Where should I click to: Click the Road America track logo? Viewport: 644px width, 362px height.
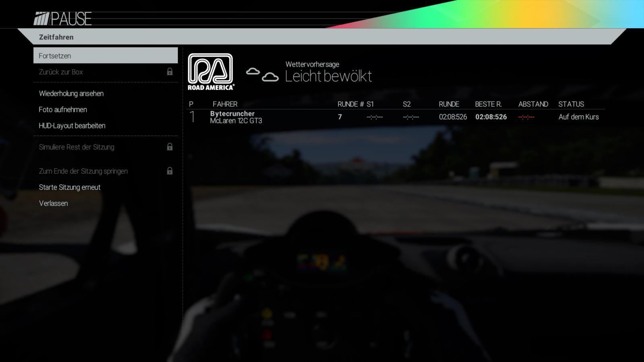(211, 72)
